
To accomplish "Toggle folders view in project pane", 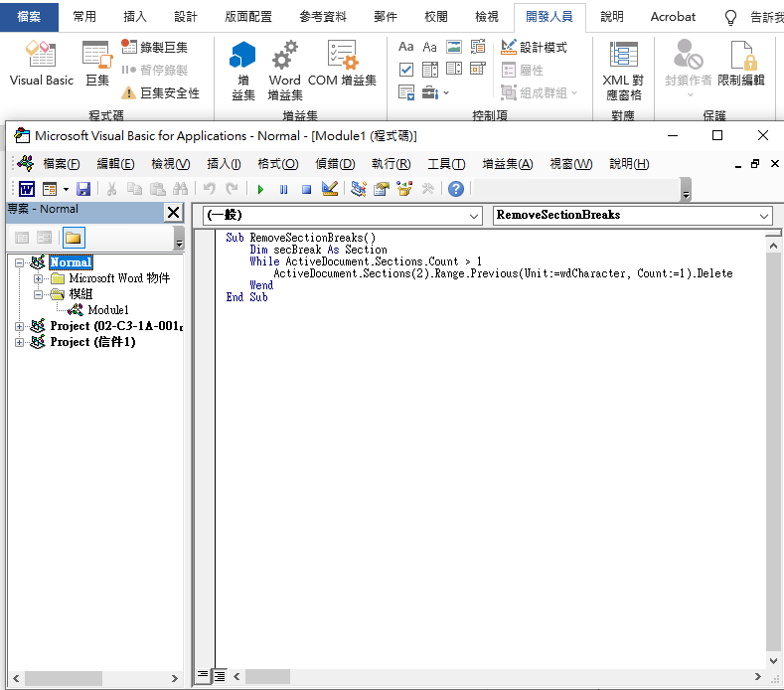I will (74, 238).
